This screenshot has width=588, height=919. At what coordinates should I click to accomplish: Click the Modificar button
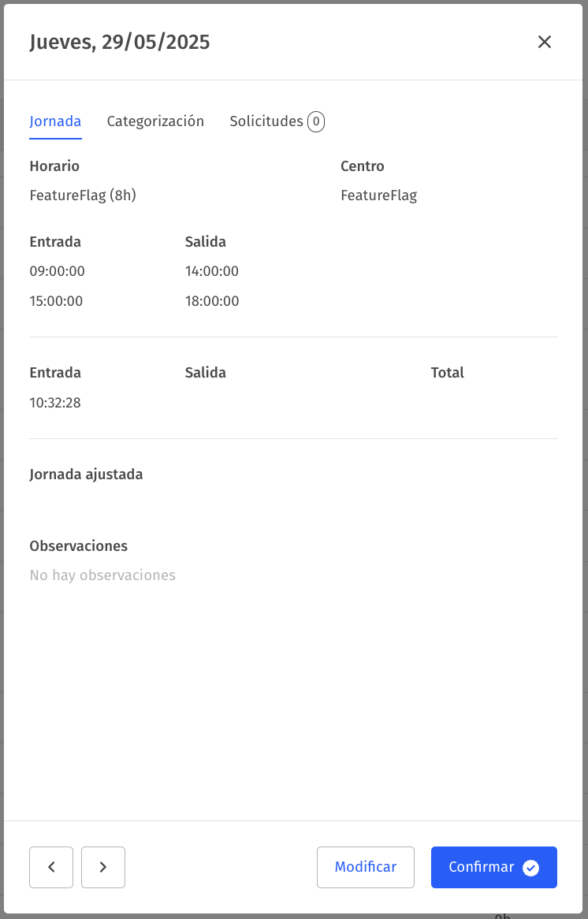tap(365, 867)
